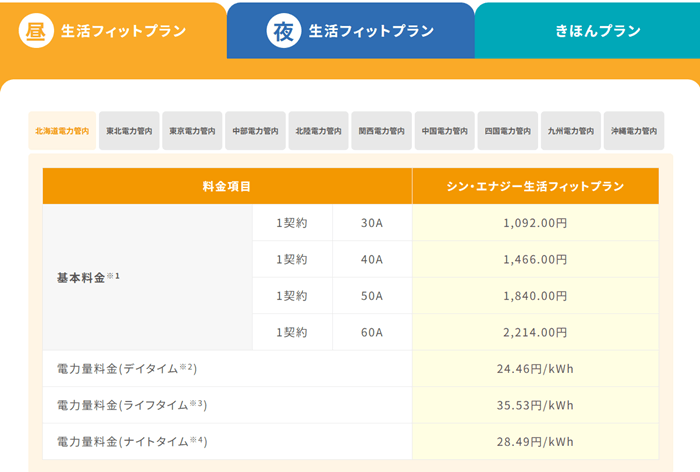Click the 夜 circle icon
700x472 pixels.
283,31
